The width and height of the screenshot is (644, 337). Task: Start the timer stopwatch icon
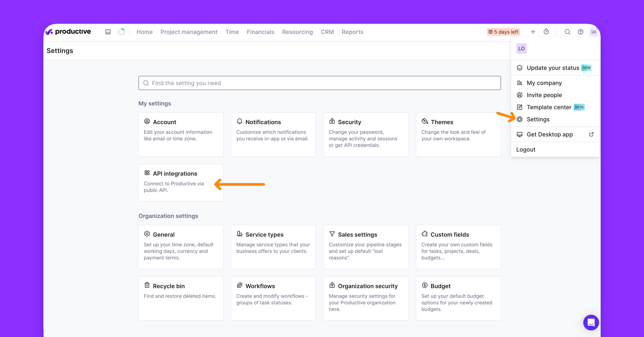tap(546, 32)
